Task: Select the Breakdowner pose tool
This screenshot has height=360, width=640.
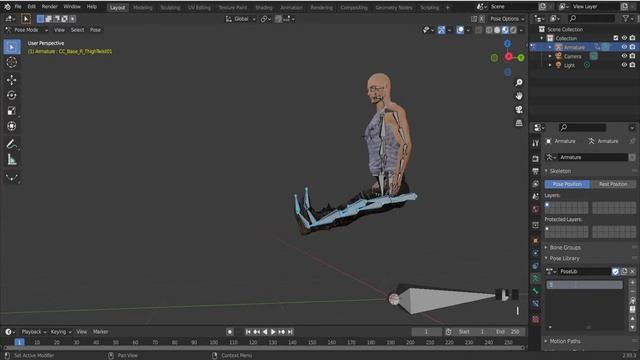Action: click(11, 177)
